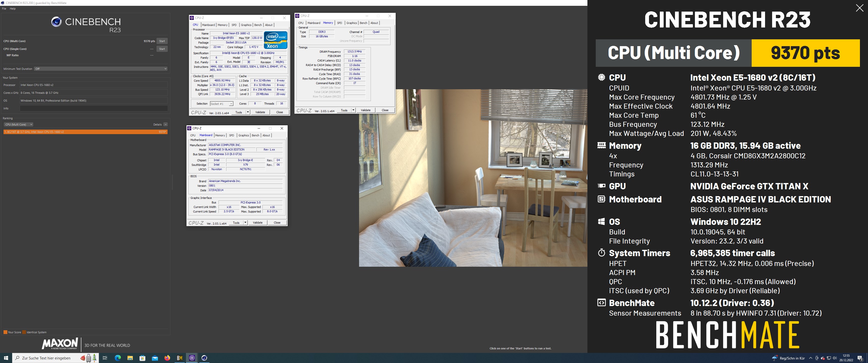Switch to CPU-Z via its taskbar icon
The width and height of the screenshot is (868, 363).
[x=192, y=358]
